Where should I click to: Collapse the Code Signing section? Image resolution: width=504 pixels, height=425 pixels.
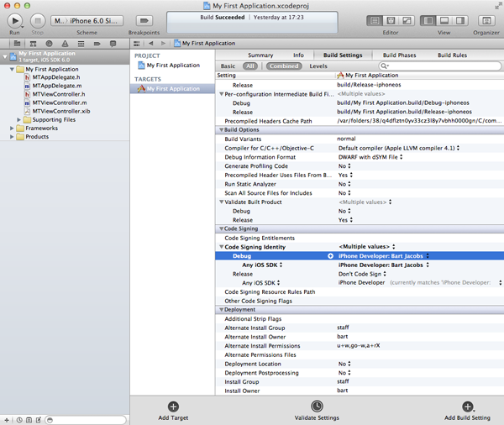(221, 228)
